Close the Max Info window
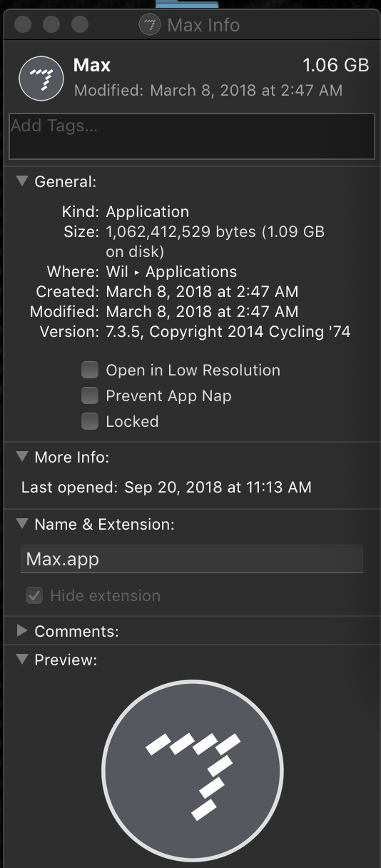The height and width of the screenshot is (868, 381). [x=24, y=25]
